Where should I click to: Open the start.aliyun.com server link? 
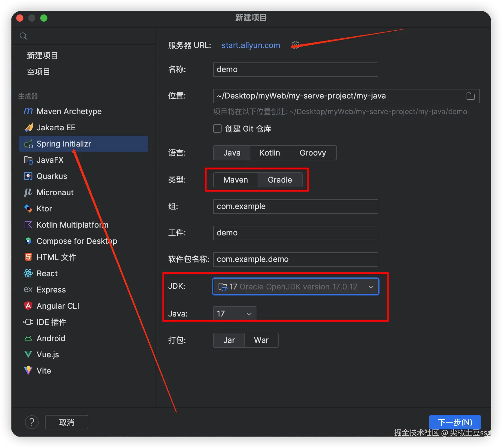(x=251, y=45)
